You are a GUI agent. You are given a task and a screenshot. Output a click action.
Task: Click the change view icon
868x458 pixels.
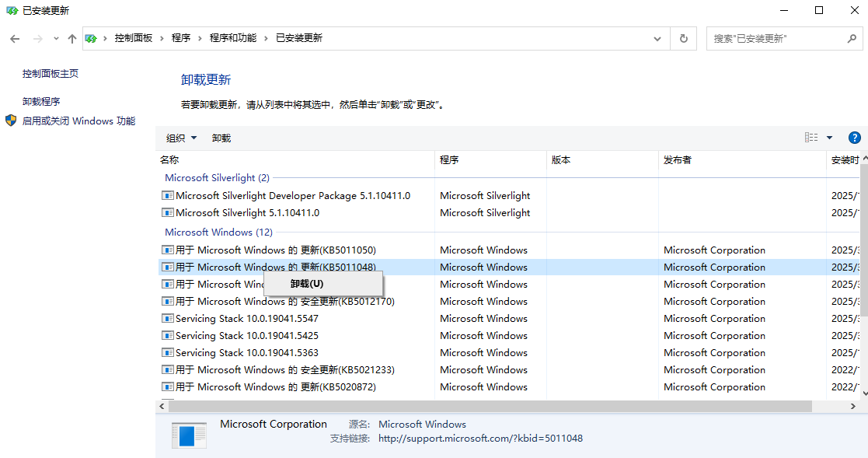coord(811,138)
